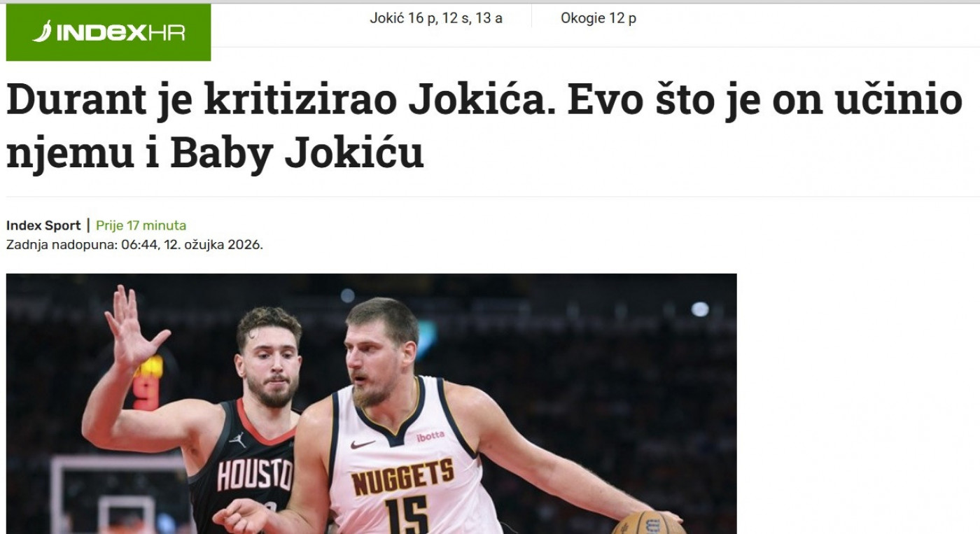The image size is (980, 534).
Task: Click the Jordan logo on Houston jersey
Action: [x=238, y=440]
